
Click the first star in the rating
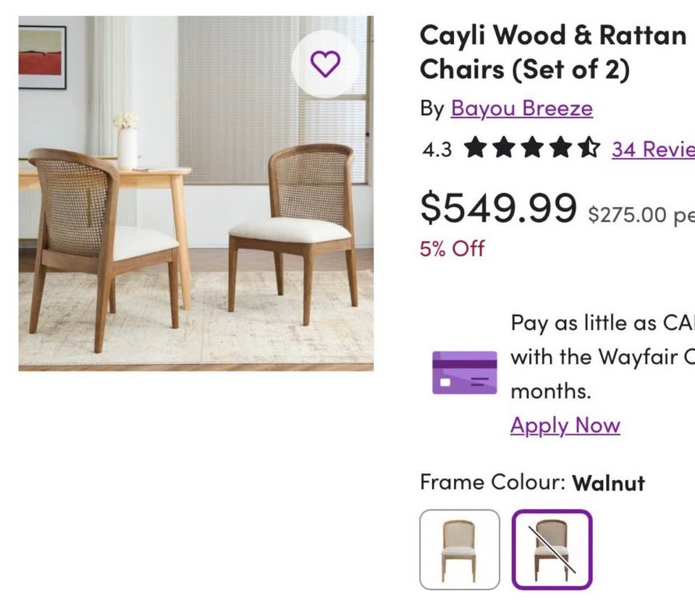[475, 148]
